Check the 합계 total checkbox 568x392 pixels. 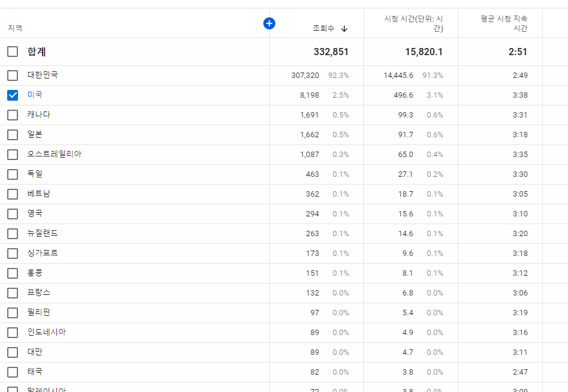point(13,52)
